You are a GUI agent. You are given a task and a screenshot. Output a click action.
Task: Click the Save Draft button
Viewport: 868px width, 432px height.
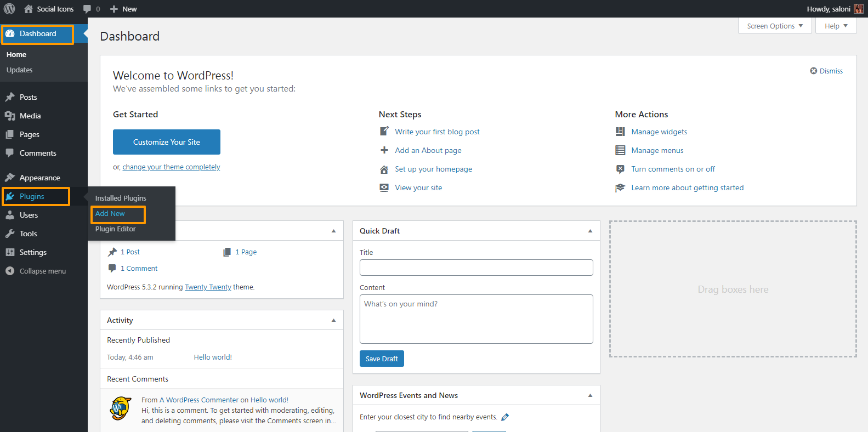382,359
